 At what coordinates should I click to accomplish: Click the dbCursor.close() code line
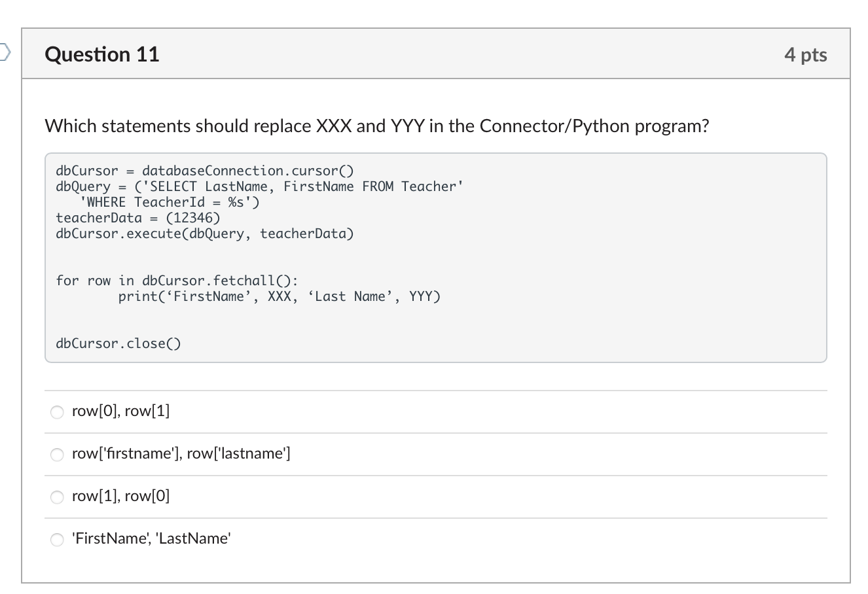point(118,343)
